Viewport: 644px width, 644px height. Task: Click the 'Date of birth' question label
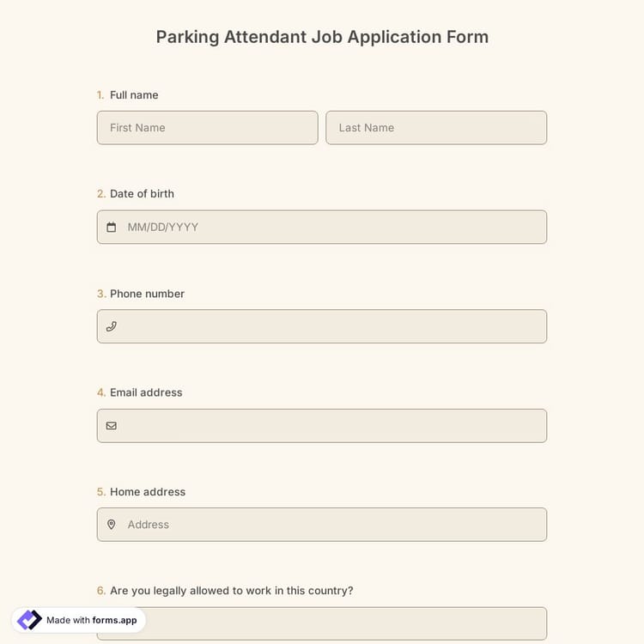click(x=142, y=194)
